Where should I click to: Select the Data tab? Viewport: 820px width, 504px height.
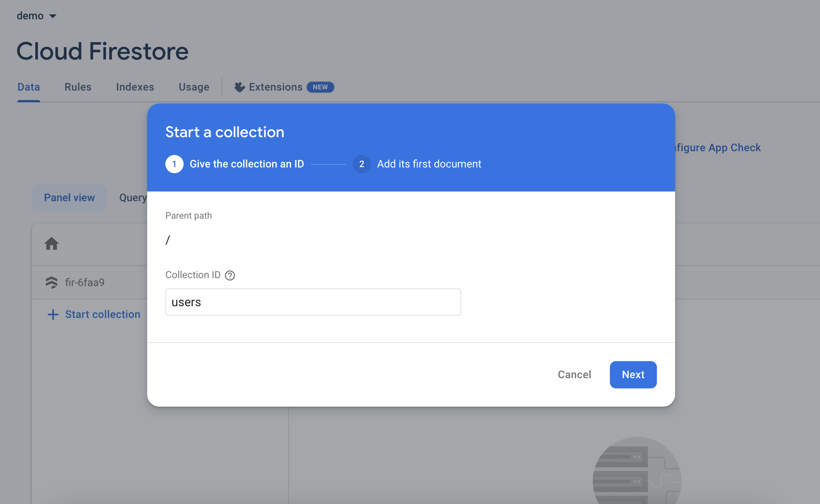(x=28, y=87)
